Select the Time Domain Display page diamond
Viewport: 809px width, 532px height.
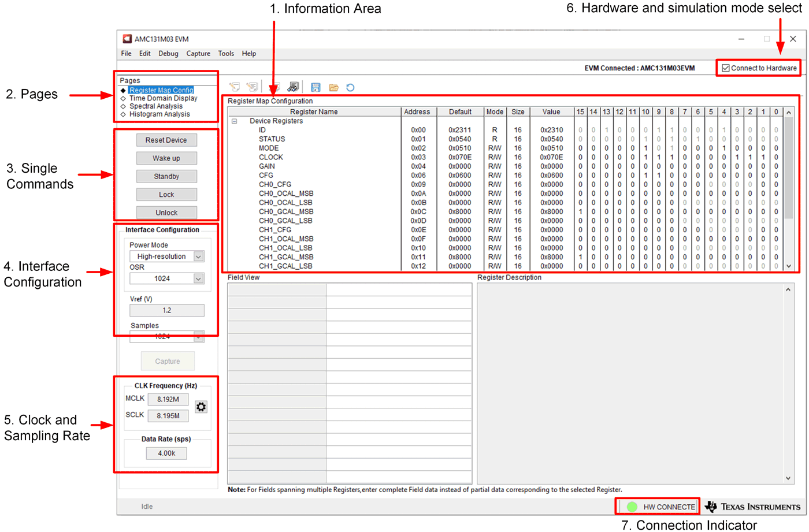123,98
